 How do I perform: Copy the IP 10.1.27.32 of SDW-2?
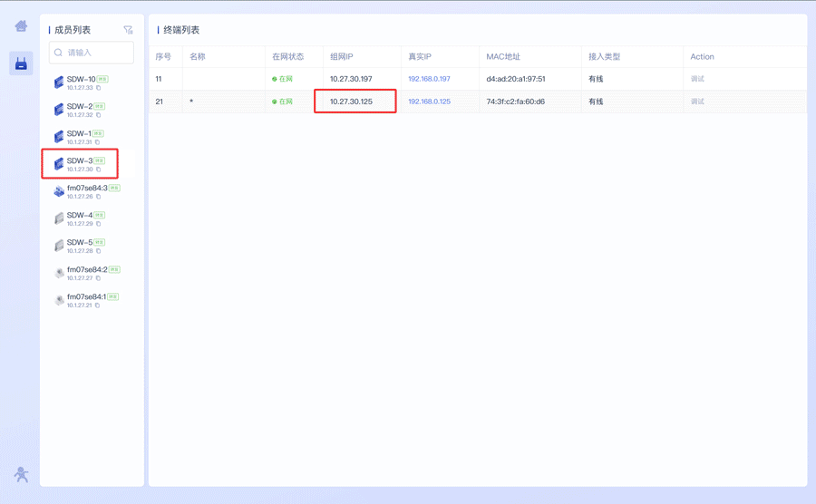tap(99, 115)
